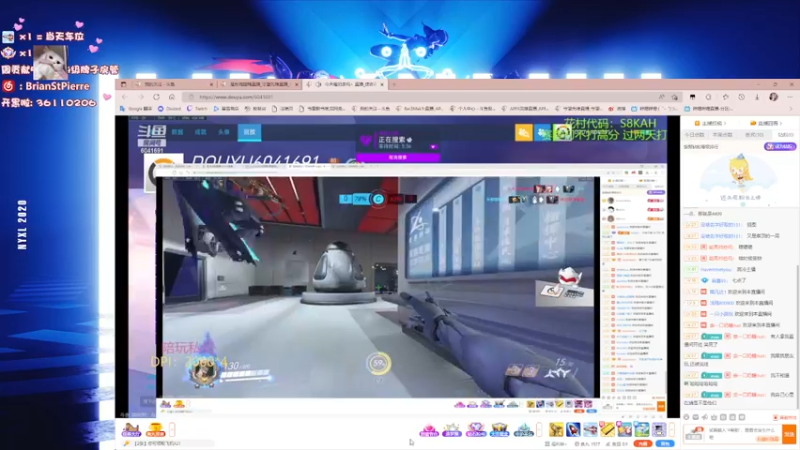Click the second icon above chat input

696,417
